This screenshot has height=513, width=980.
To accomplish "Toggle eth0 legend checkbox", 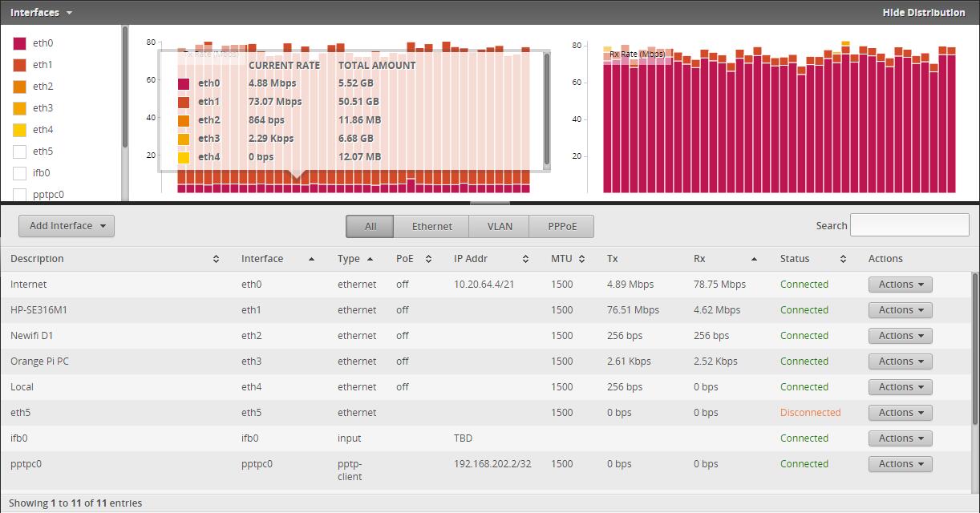I will click(x=19, y=43).
